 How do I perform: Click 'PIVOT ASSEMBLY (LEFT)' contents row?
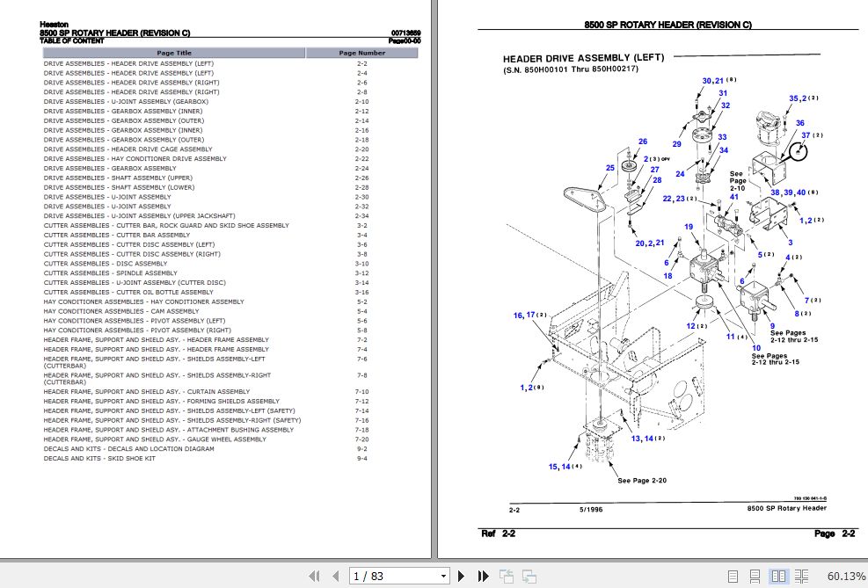pyautogui.click(x=230, y=321)
